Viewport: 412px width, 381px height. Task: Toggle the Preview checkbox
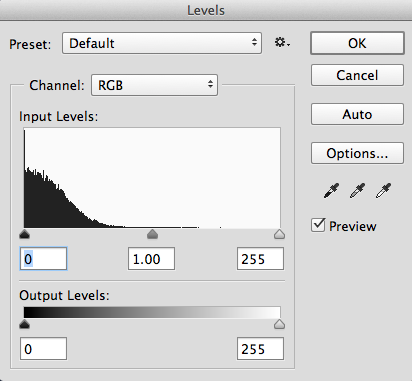[x=318, y=225]
